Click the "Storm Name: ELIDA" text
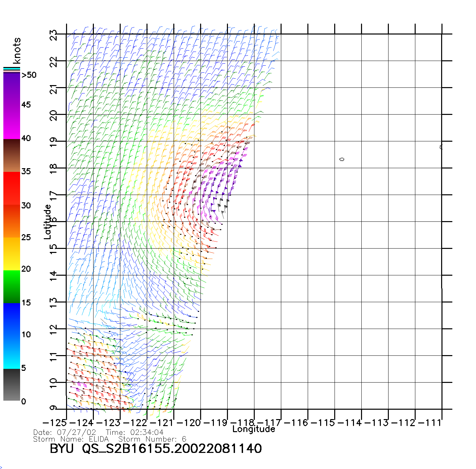The height and width of the screenshot is (469, 476). [71, 439]
